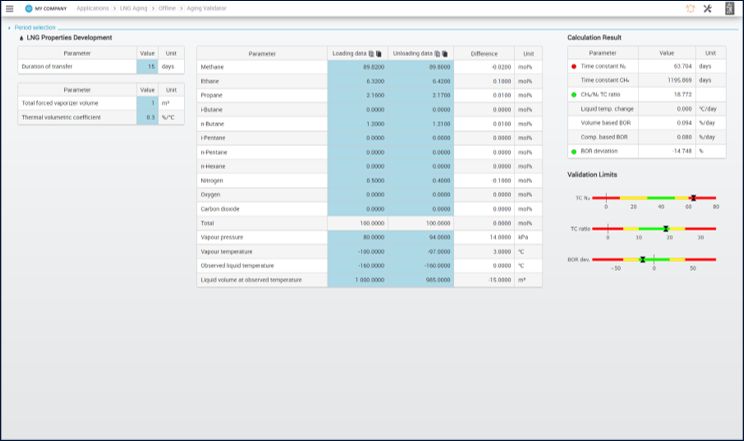This screenshot has height=441, width=744.
Task: Click the My Company logo
Action: (46, 9)
